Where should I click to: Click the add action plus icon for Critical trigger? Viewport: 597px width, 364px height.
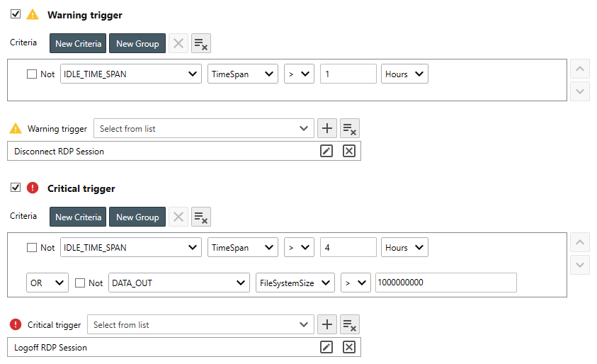pos(326,324)
